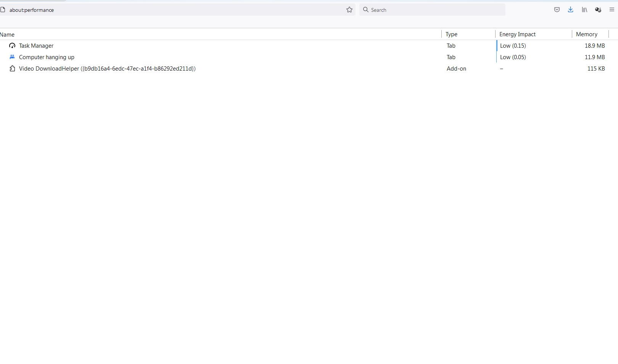Click into the Search field
The width and height of the screenshot is (618, 364).
[432, 10]
